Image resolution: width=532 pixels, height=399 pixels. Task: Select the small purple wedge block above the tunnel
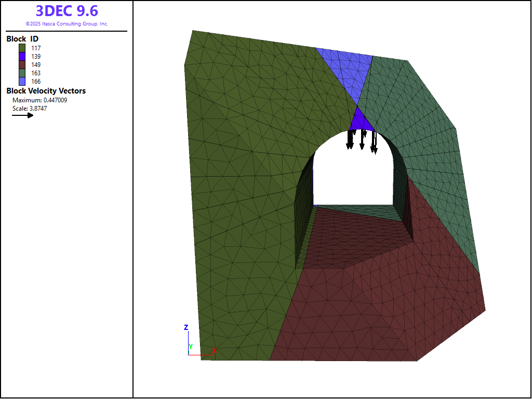(358, 122)
